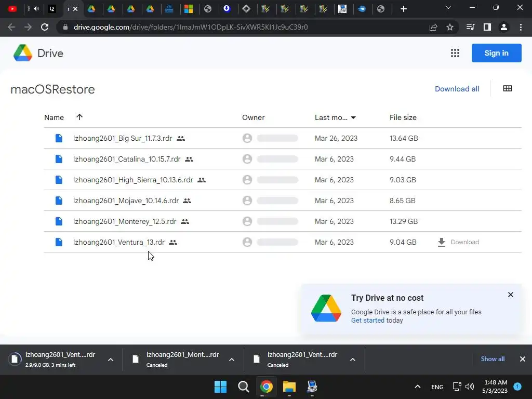Open the media control button in Chrome toolbar
532x399 pixels.
[x=471, y=27]
